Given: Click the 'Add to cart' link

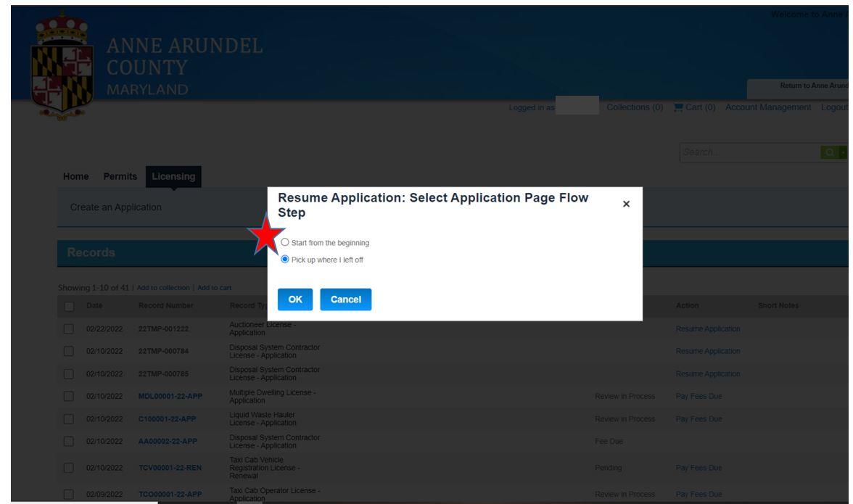Looking at the screenshot, I should point(215,288).
